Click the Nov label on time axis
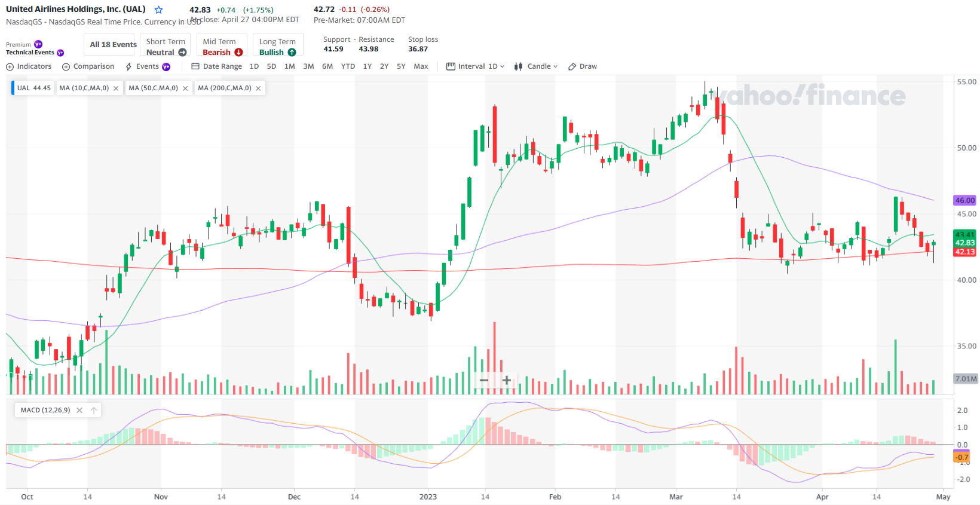 (161, 497)
